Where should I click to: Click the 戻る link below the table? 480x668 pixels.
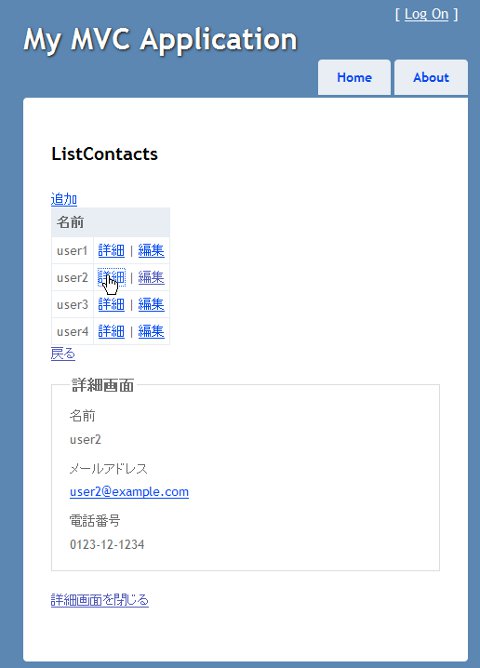[63, 354]
